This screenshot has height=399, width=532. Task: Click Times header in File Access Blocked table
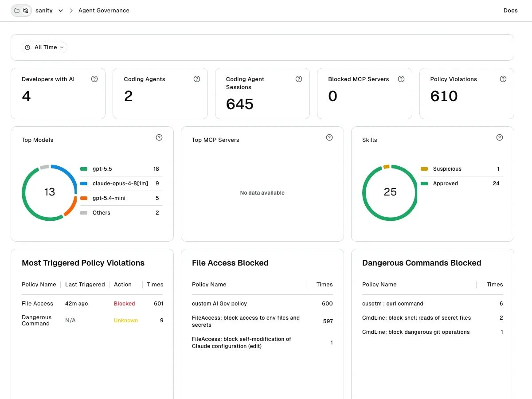coord(325,285)
